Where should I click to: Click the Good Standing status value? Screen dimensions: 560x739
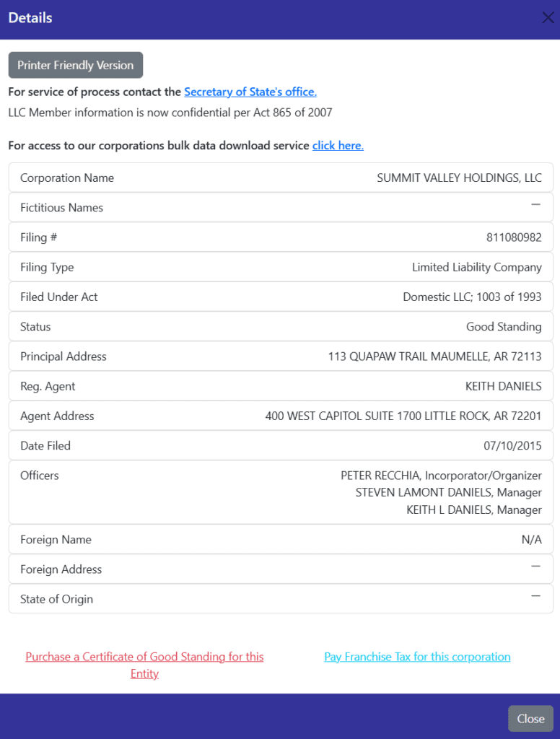click(504, 326)
